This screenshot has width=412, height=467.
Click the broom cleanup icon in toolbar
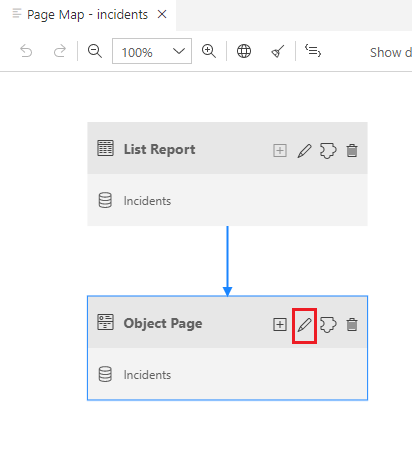pos(278,51)
